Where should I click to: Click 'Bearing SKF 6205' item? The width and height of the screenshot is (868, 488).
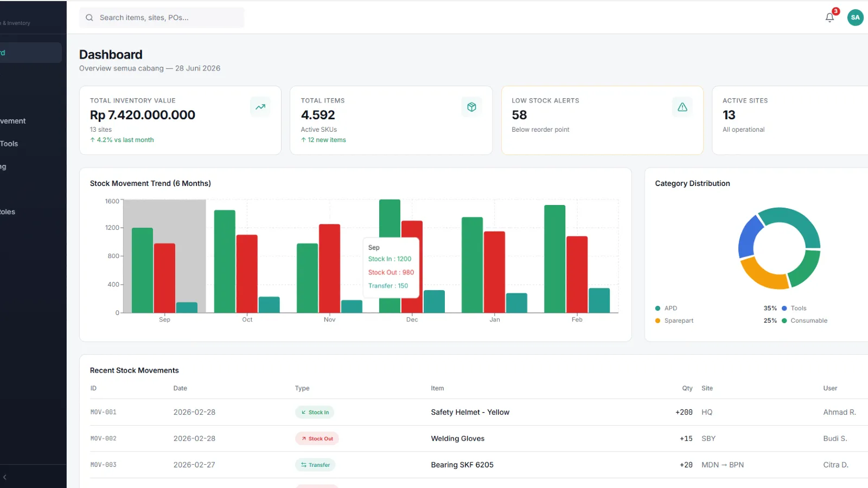(x=462, y=465)
